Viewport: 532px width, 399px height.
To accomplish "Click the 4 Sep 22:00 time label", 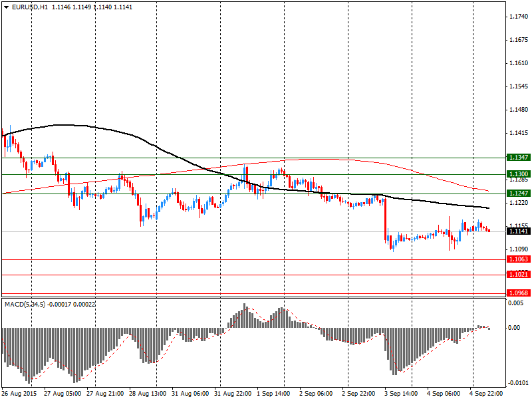I will pos(486,394).
